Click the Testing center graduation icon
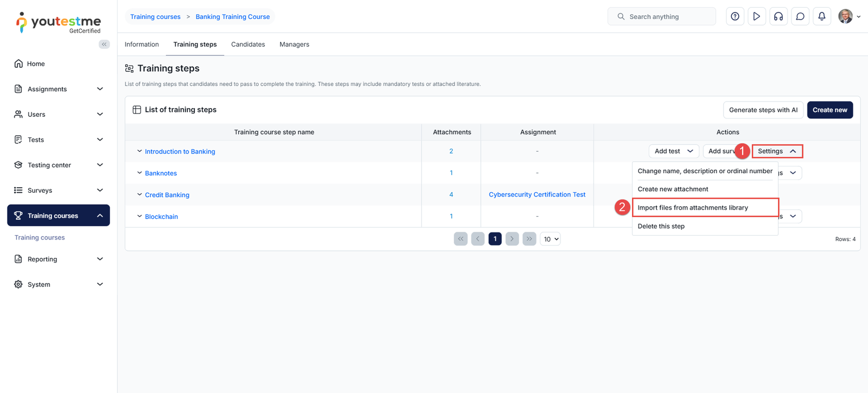The height and width of the screenshot is (393, 868). tap(18, 165)
